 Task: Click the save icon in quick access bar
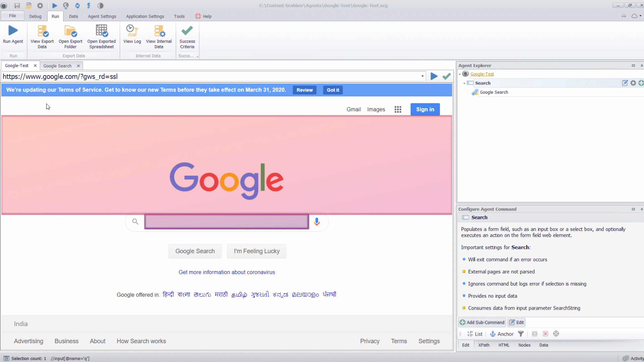(x=17, y=5)
